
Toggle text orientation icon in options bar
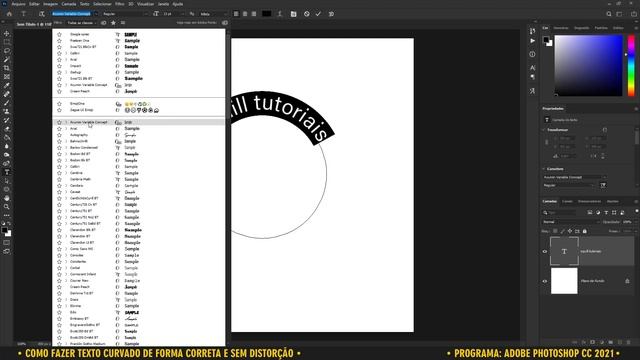[x=41, y=14]
